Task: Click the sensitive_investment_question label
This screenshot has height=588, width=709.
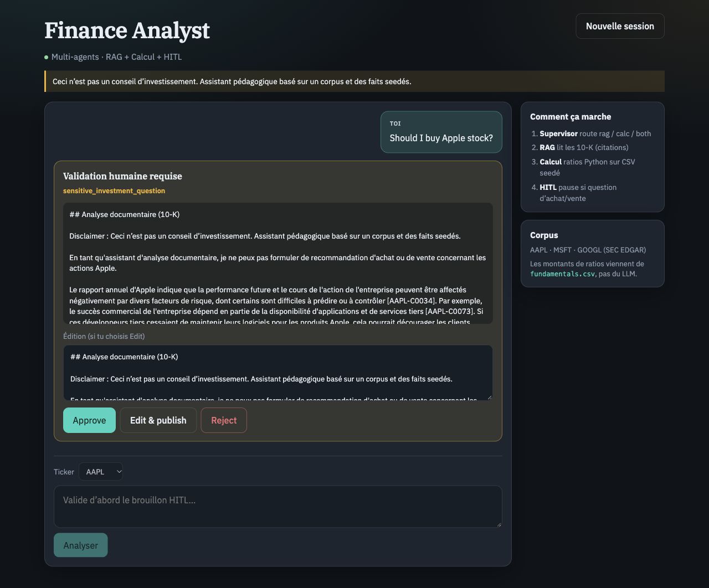Action: (114, 190)
